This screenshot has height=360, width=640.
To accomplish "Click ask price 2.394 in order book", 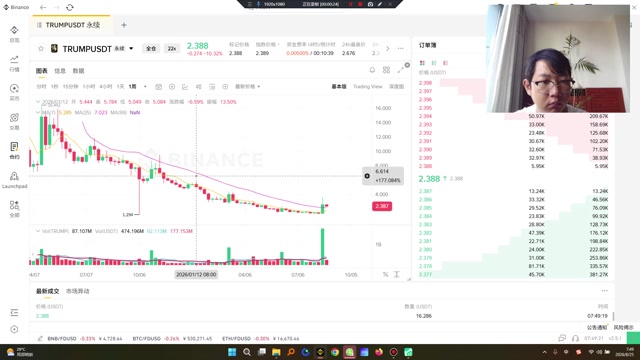I will pos(425,116).
